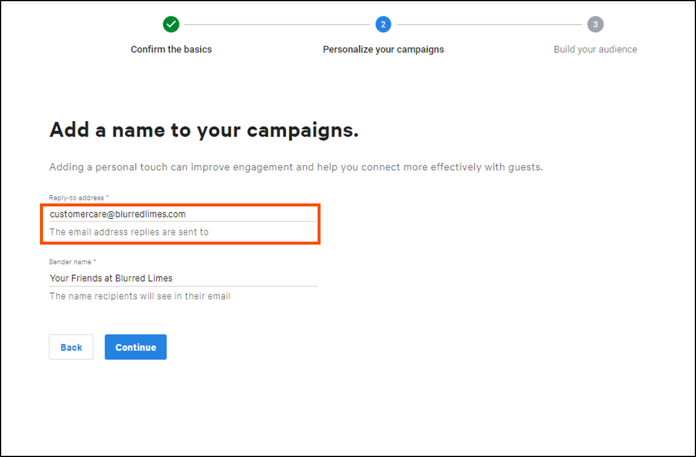
Task: Click the required asterisk beside Sender name
Action: pos(95,261)
